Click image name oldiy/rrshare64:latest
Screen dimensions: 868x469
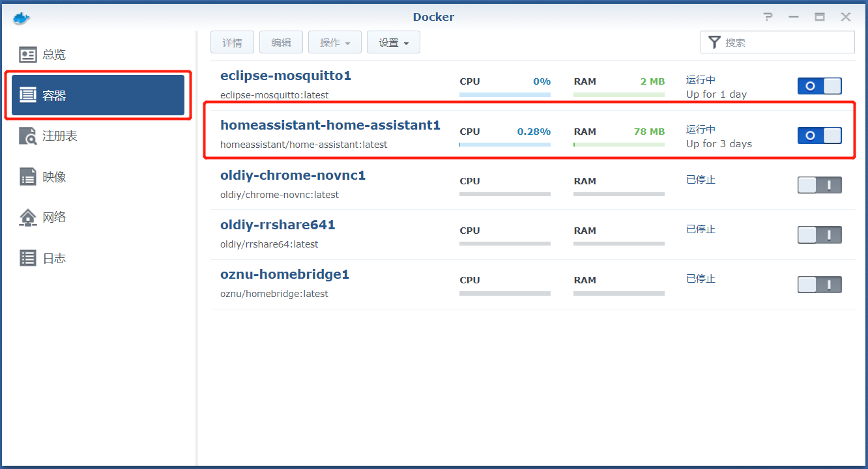coord(269,244)
